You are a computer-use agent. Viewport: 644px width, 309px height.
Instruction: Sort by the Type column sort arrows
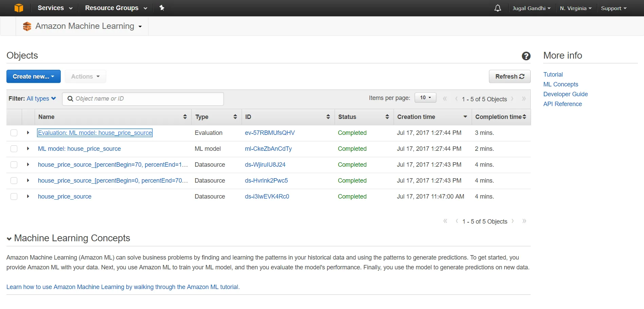(x=235, y=117)
